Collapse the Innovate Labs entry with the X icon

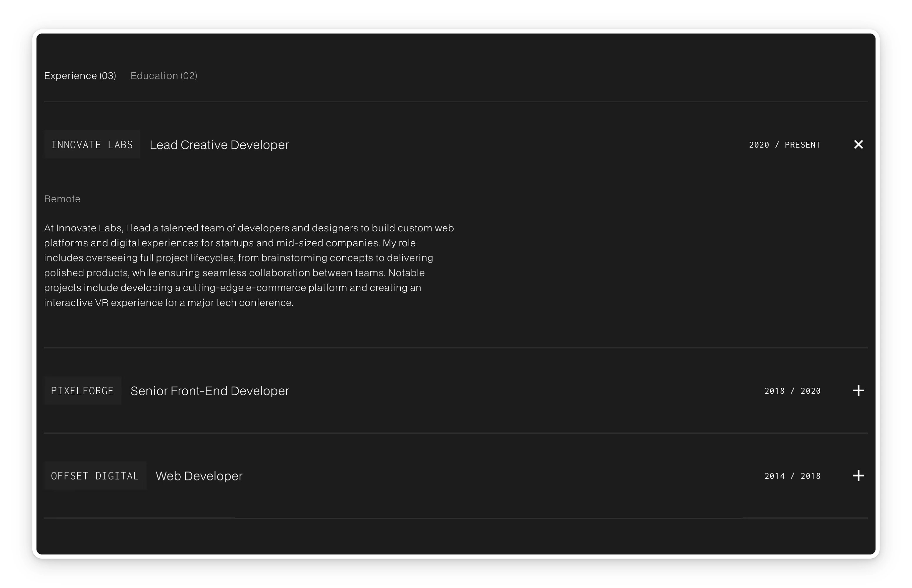858,144
